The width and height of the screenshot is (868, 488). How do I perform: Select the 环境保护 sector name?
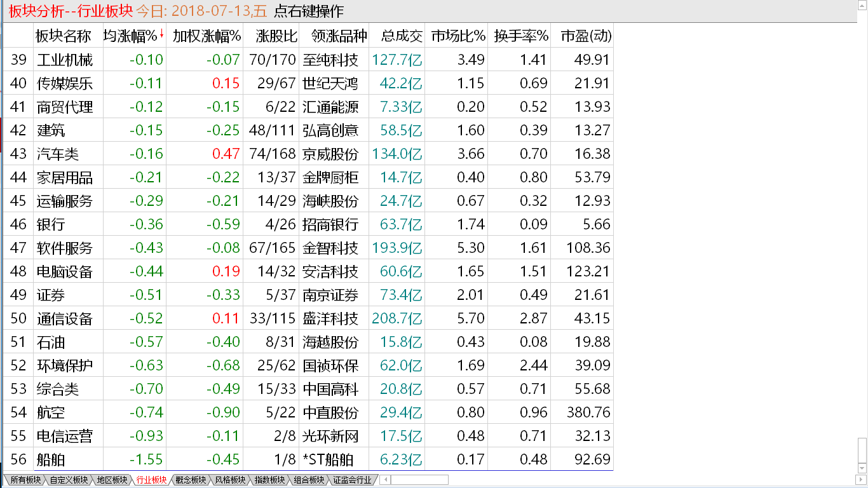pyautogui.click(x=65, y=365)
